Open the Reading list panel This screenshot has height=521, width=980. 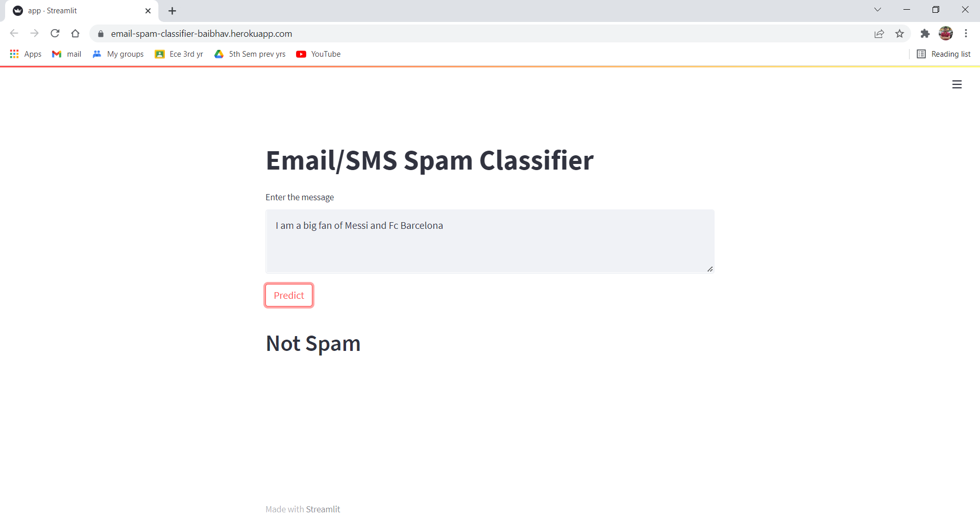tap(943, 54)
